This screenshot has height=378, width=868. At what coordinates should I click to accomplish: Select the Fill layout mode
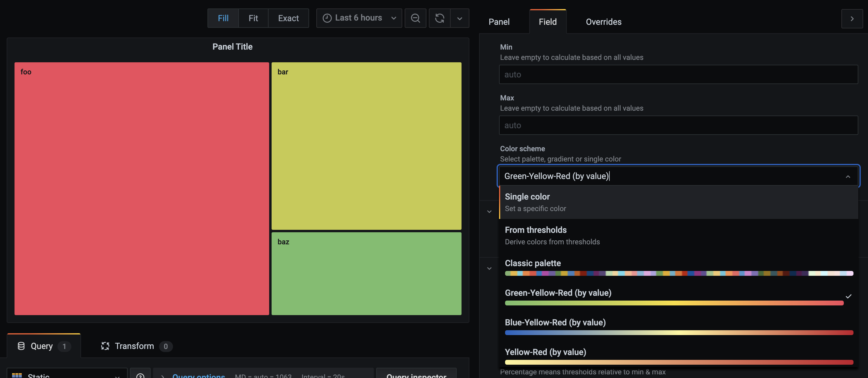(223, 18)
